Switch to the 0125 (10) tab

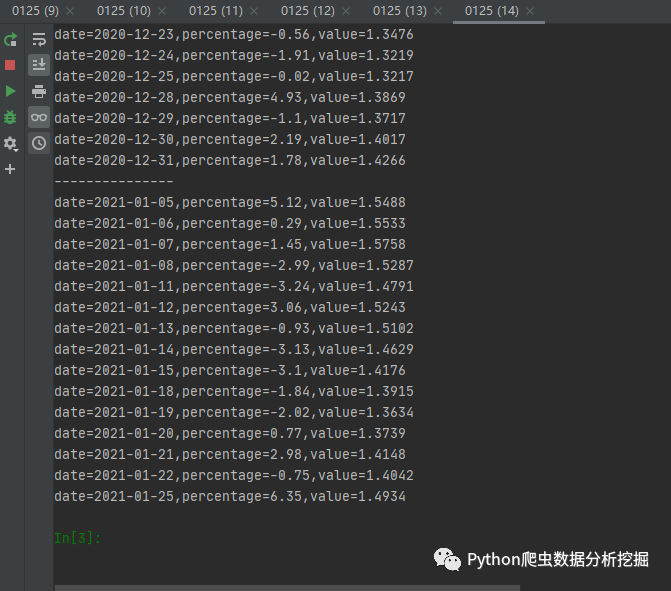tap(124, 11)
